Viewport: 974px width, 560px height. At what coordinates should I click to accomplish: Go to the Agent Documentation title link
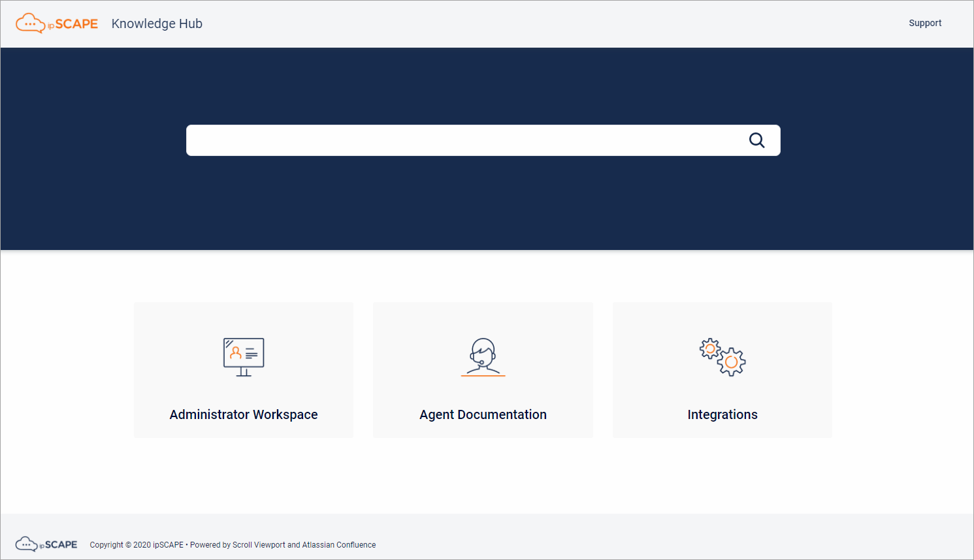click(483, 414)
